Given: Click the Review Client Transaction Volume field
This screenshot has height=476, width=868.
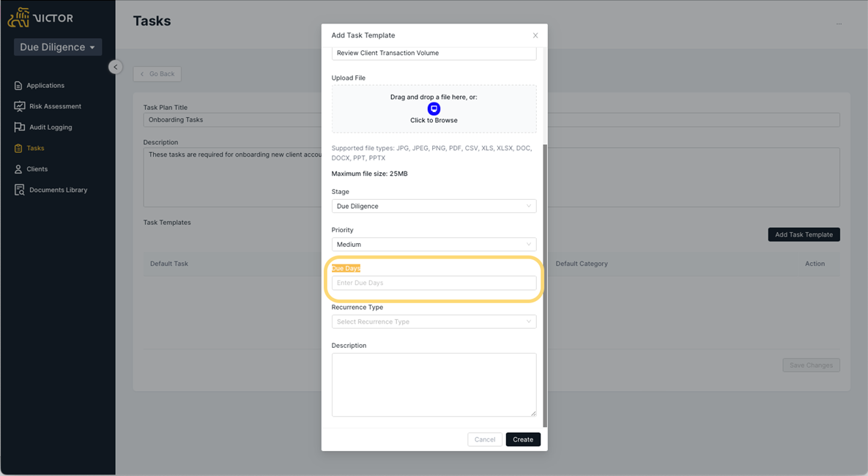Looking at the screenshot, I should [434, 53].
